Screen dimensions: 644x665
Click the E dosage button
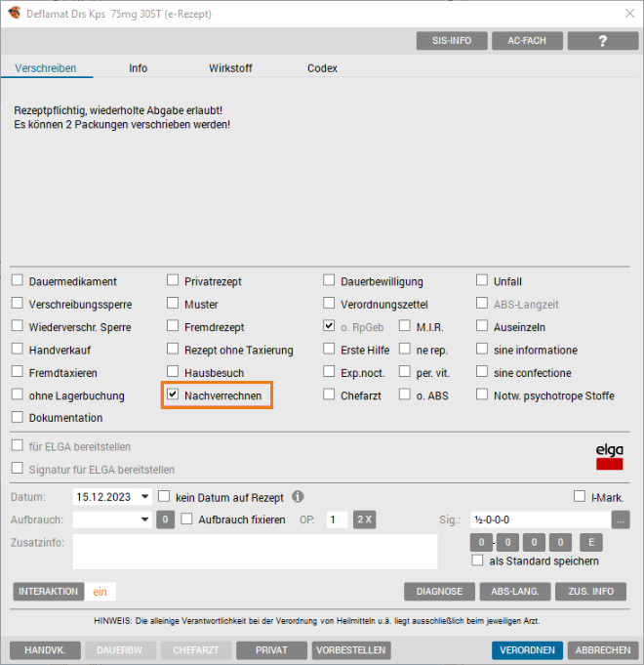(590, 542)
